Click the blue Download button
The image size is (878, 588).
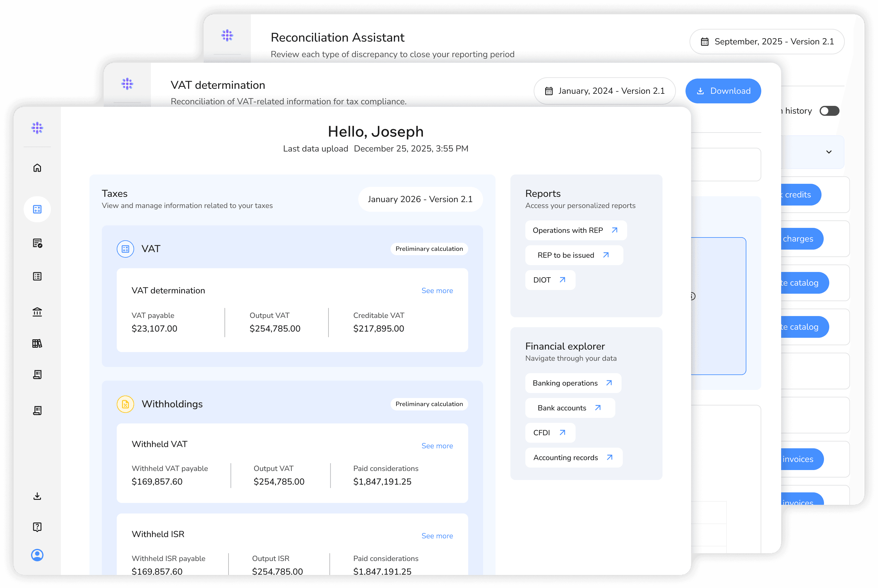723,91
